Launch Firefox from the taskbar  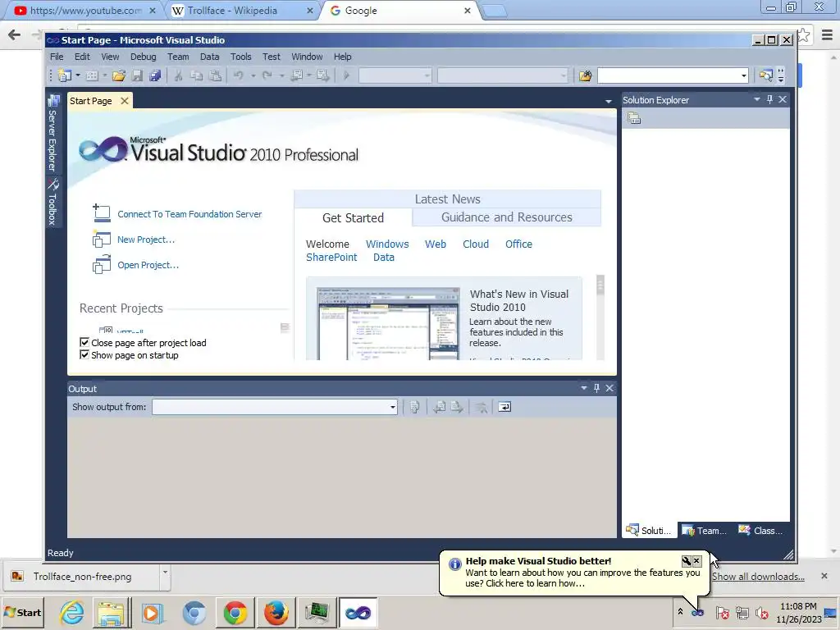(276, 612)
